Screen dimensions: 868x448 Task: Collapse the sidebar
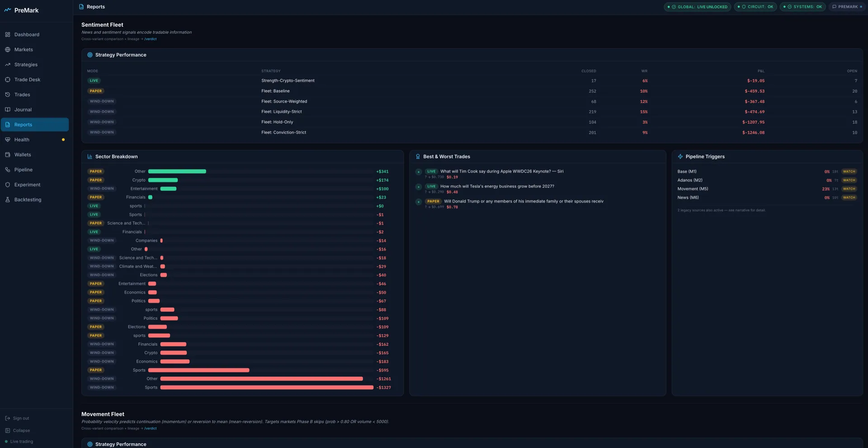[x=18, y=430]
